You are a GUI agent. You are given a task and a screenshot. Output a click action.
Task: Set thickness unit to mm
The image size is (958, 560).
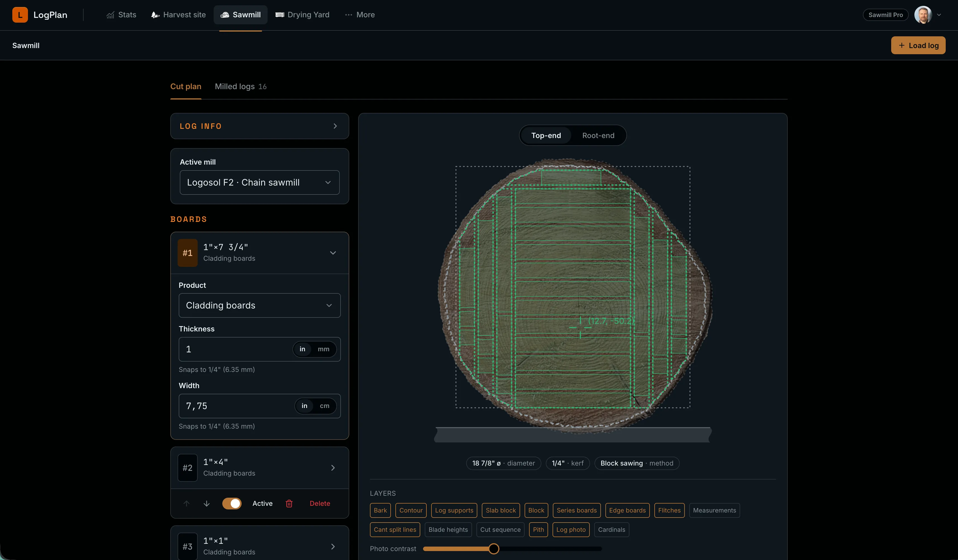(324, 349)
